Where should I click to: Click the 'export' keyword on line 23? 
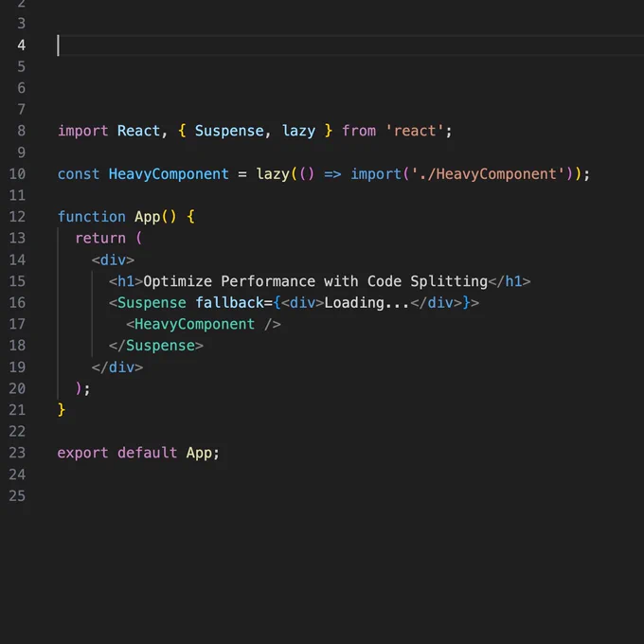[x=83, y=453]
